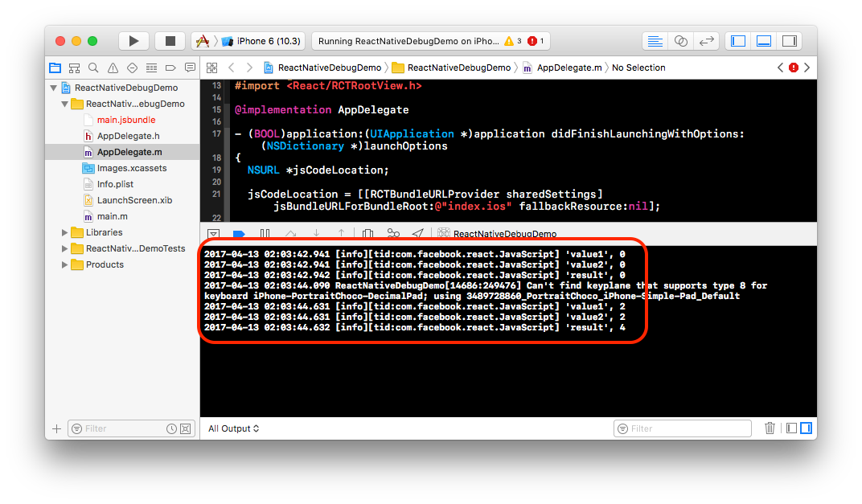Show the Test navigator
Screen dimensions: 862x504
click(132, 68)
